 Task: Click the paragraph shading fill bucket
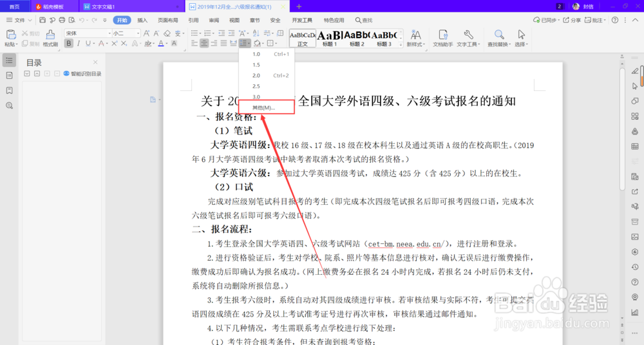[x=257, y=44]
